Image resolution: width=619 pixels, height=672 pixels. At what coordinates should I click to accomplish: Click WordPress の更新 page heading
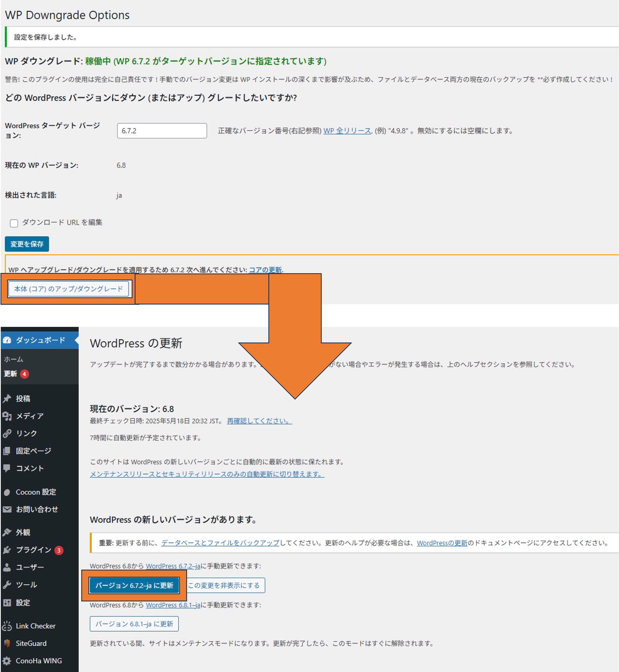(x=136, y=343)
